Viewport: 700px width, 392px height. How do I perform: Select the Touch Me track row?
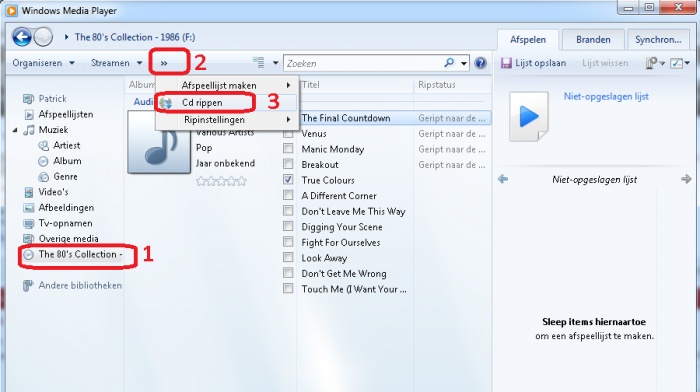(354, 289)
